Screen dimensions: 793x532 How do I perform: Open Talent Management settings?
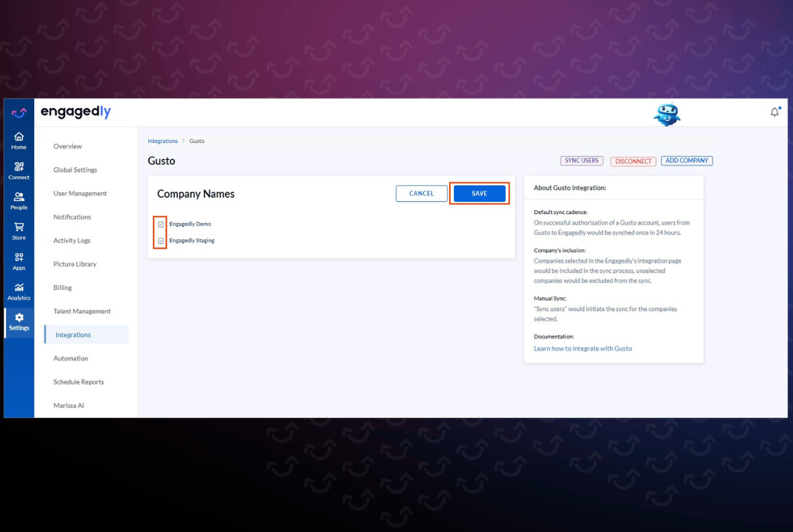[x=82, y=311]
